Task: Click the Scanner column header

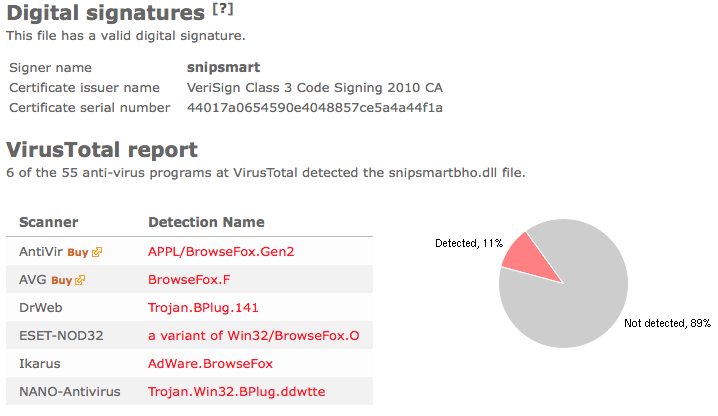Action: click(49, 222)
